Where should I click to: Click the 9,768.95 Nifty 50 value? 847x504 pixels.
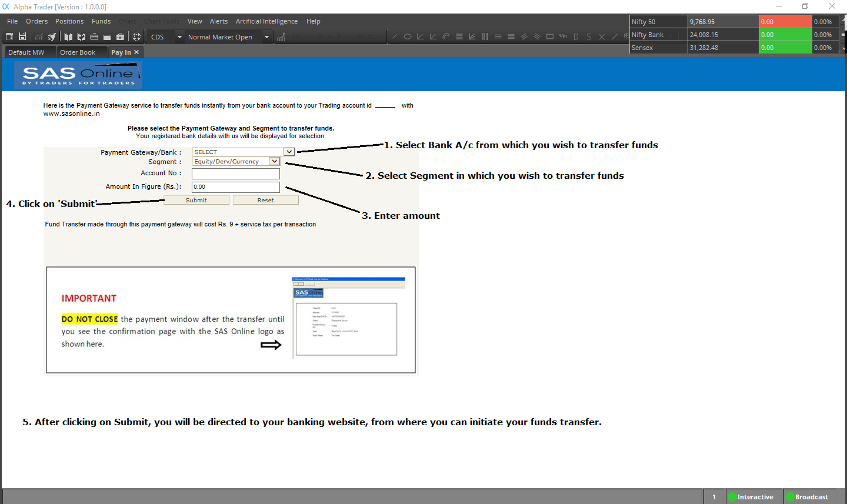(702, 22)
